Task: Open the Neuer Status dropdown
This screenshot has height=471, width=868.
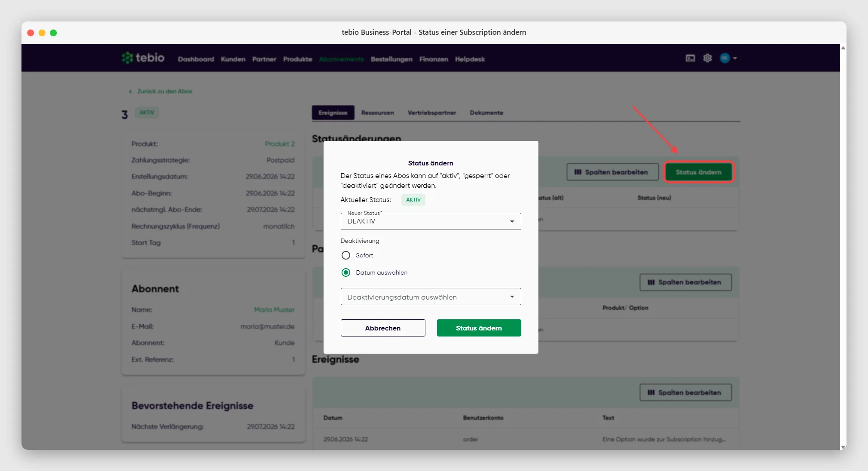Action: click(431, 221)
